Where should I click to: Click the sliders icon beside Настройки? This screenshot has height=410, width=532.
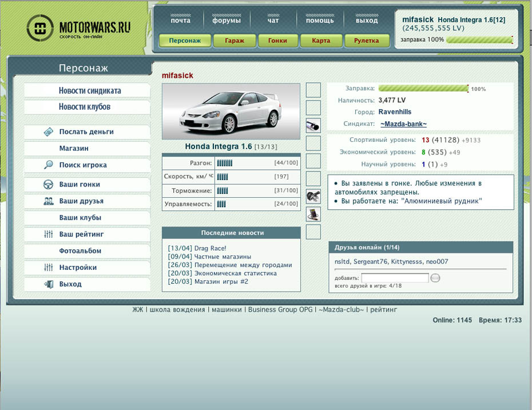point(49,267)
